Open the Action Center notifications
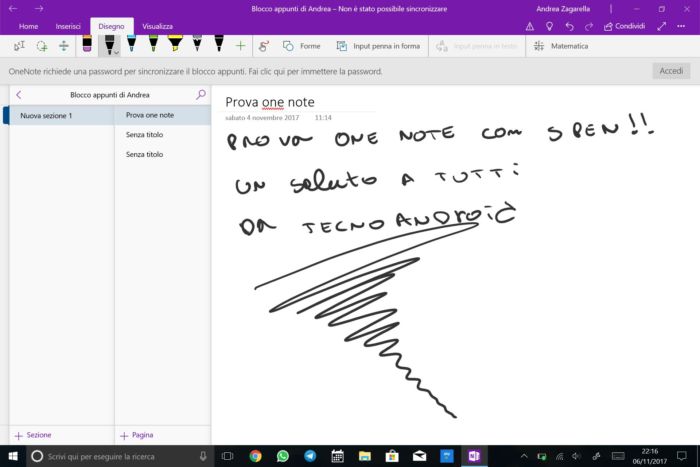Screen dimensions: 700x467 pos(681,456)
